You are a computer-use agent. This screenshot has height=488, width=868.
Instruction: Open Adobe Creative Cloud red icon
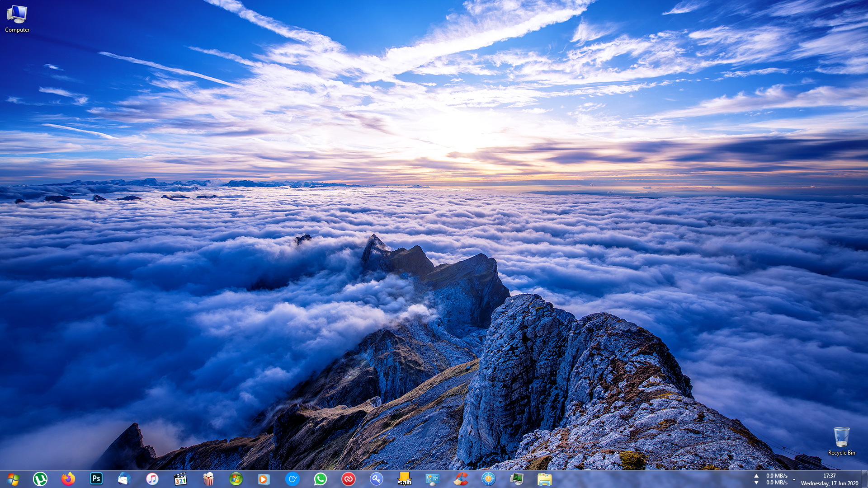(349, 479)
